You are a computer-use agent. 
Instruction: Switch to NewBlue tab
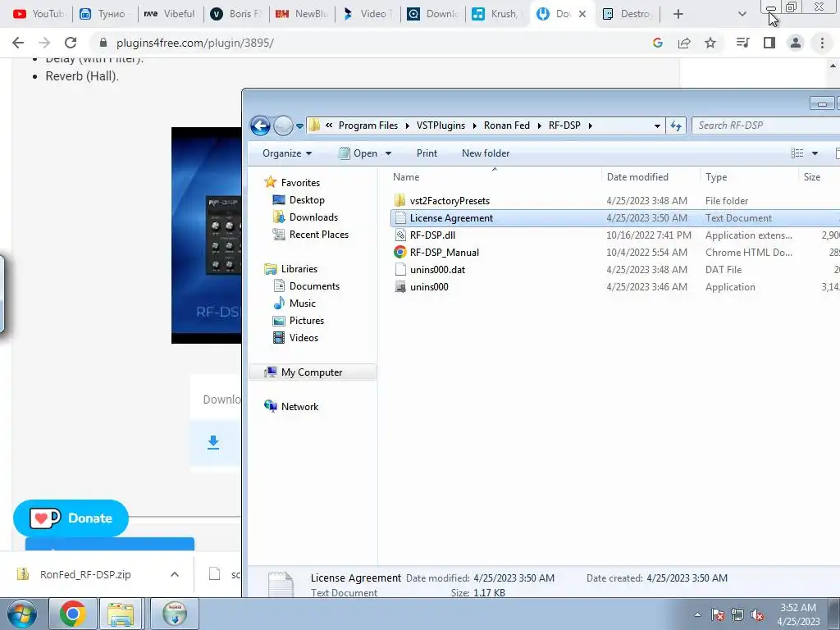[x=301, y=14]
